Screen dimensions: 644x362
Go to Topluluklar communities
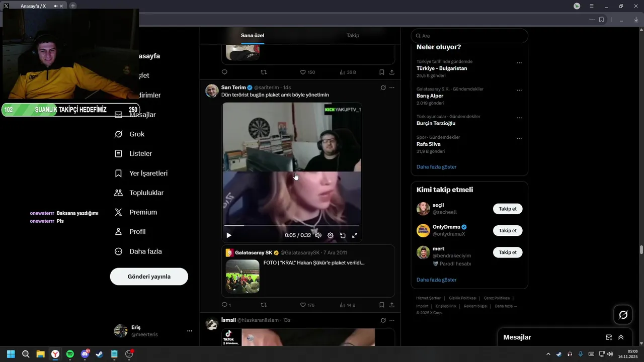(x=139, y=193)
